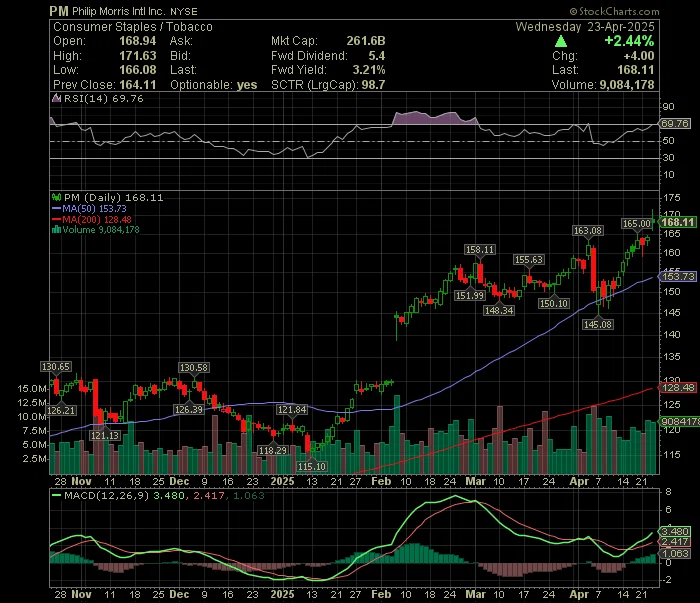Screen dimensions: 700x603
Task: Click the Fwd Dividend value 5.4
Action: click(x=377, y=56)
